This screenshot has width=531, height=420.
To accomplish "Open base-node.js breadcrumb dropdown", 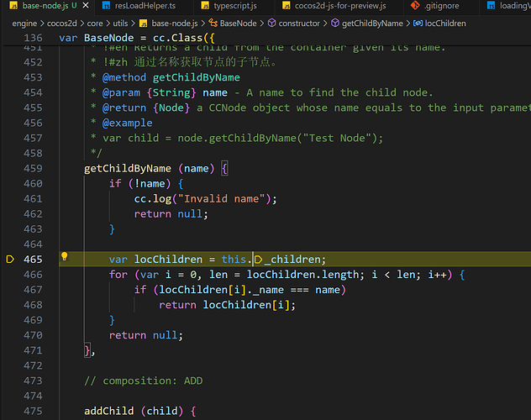I will pyautogui.click(x=175, y=24).
